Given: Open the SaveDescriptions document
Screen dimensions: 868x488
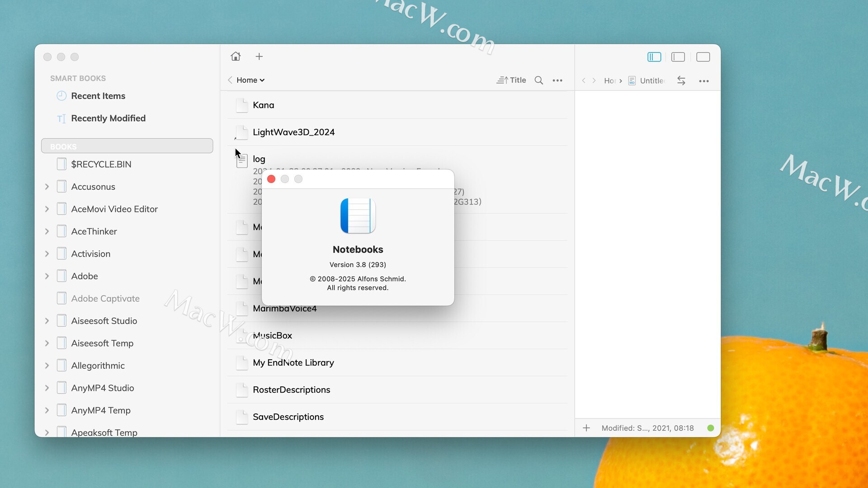Looking at the screenshot, I should click(x=397, y=417).
